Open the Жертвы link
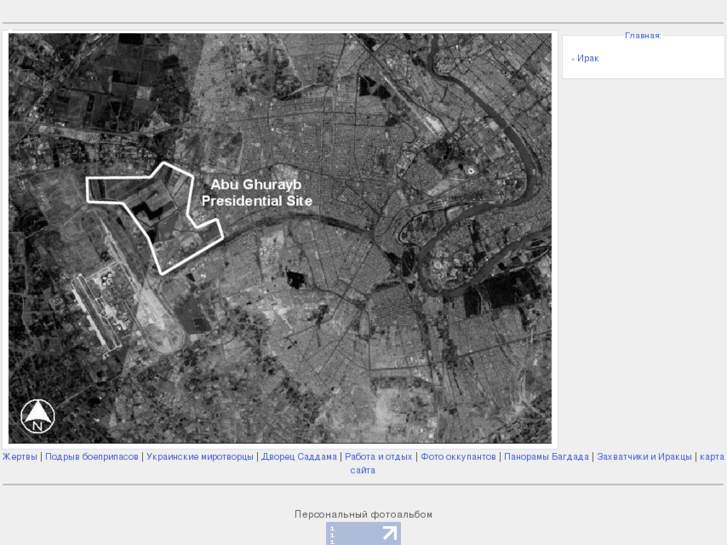The width and height of the screenshot is (727, 545). tap(19, 457)
